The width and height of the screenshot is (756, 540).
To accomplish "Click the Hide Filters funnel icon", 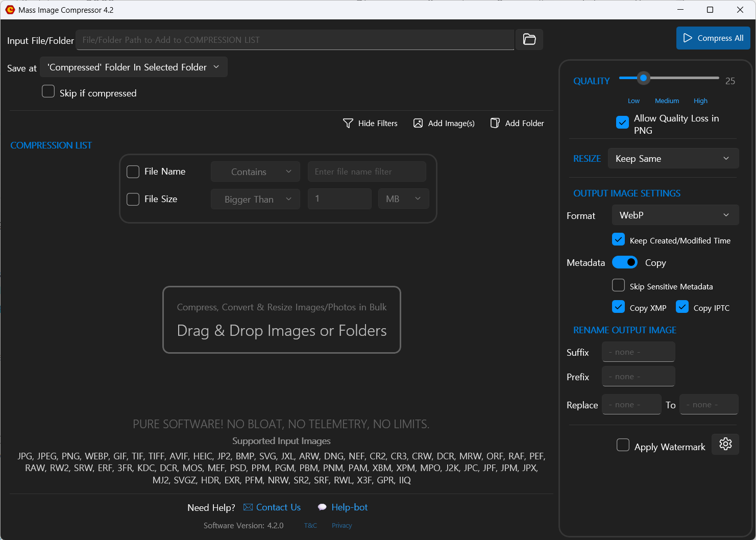I will (348, 123).
